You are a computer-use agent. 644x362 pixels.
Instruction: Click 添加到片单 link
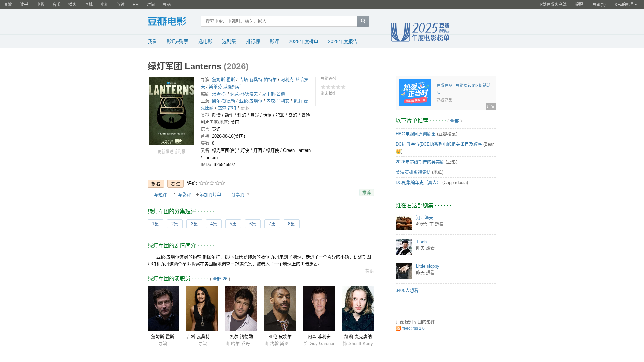click(209, 195)
